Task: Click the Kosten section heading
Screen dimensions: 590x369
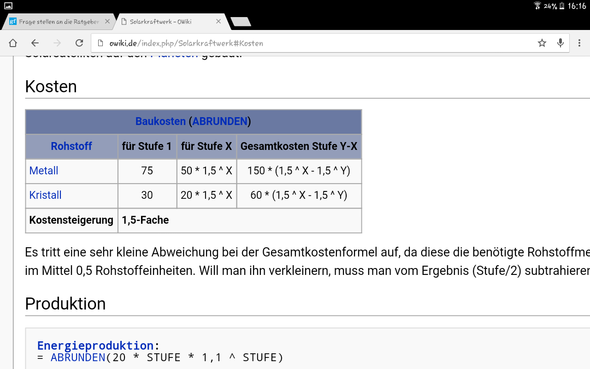Action: click(x=51, y=87)
